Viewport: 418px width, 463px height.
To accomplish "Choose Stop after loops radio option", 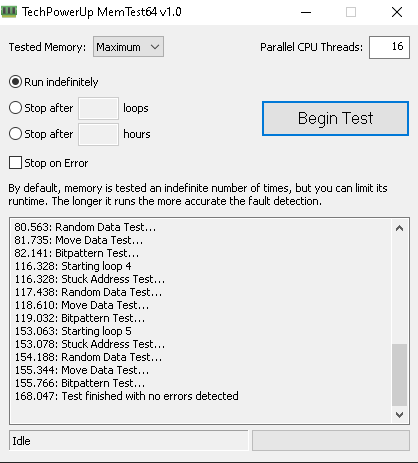I will coord(15,108).
